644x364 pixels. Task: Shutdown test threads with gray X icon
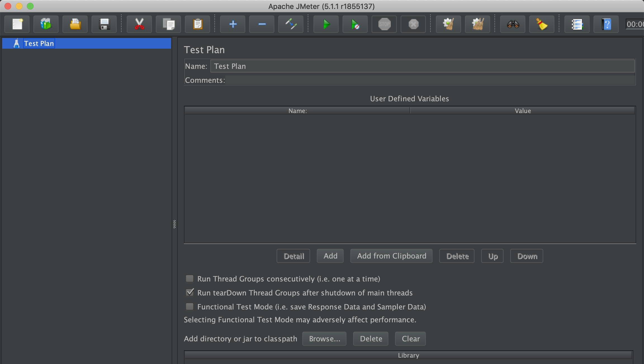[413, 24]
